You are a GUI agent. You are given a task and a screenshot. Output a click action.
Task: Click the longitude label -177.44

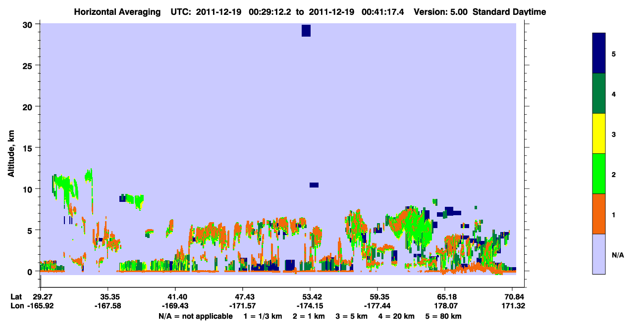[377, 306]
